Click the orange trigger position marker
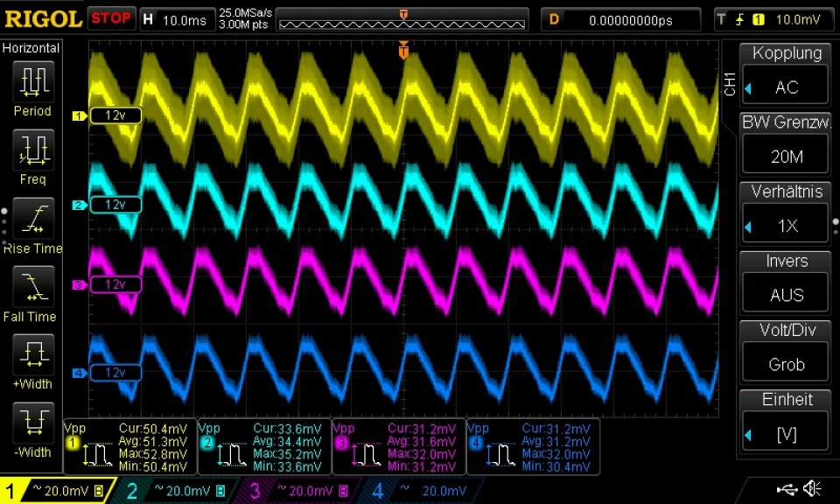The height and width of the screenshot is (504, 840). tap(404, 51)
